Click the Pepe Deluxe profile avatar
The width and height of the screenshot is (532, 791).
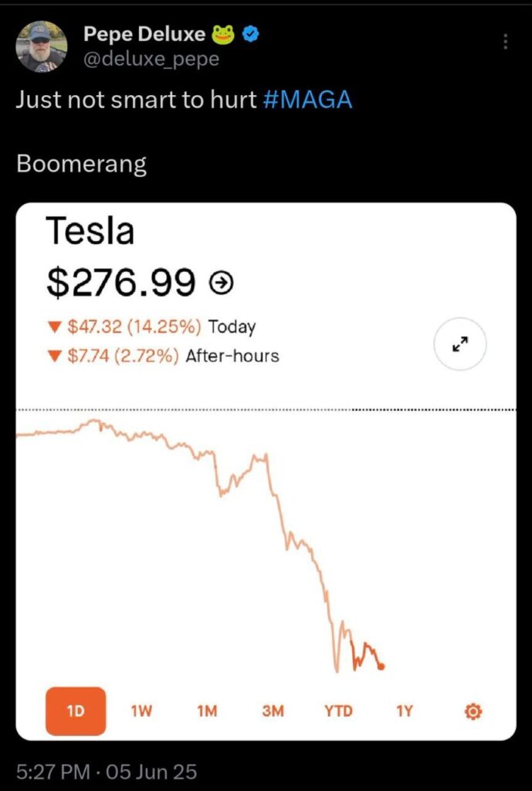tap(42, 46)
